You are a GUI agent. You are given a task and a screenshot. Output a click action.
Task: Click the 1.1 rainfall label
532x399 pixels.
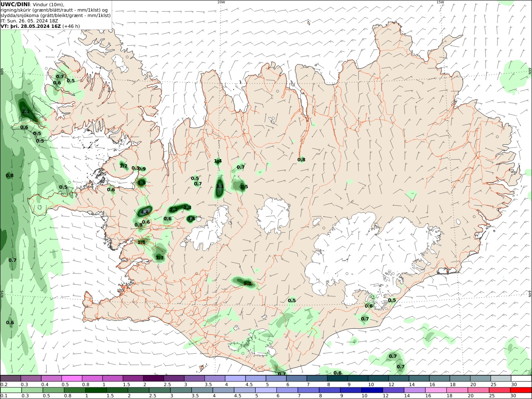click(x=141, y=242)
